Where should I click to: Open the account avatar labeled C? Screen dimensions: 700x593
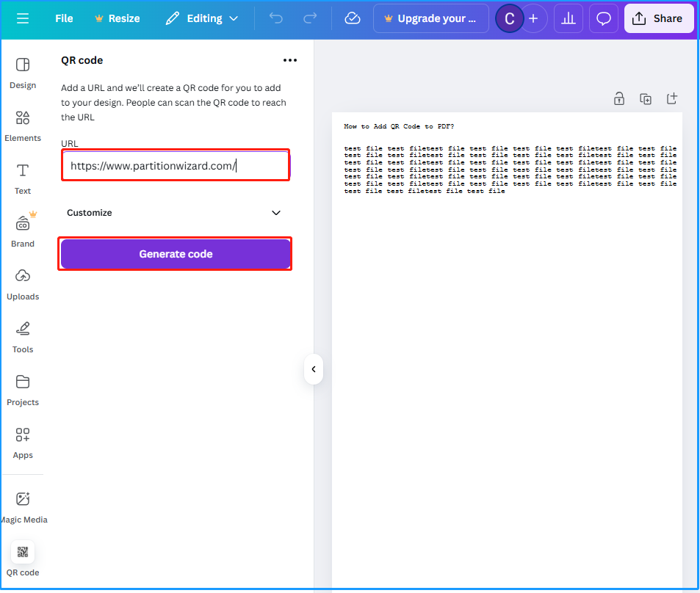click(509, 18)
